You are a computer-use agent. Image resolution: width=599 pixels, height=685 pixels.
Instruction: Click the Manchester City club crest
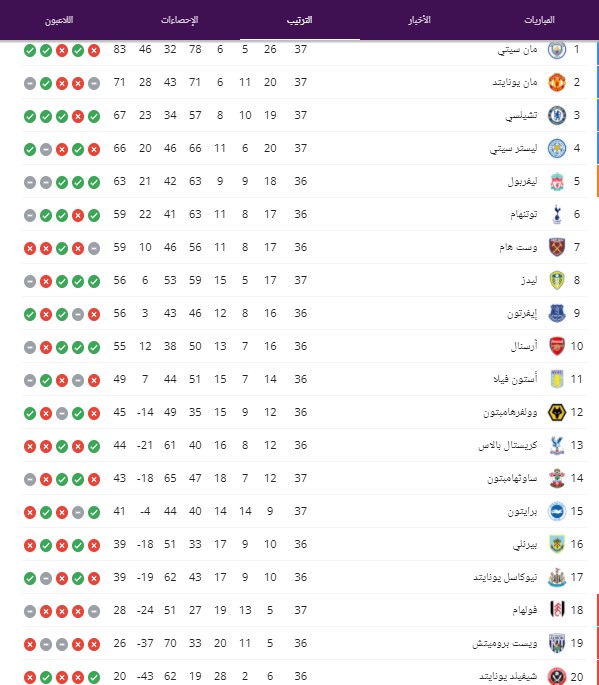(x=557, y=49)
